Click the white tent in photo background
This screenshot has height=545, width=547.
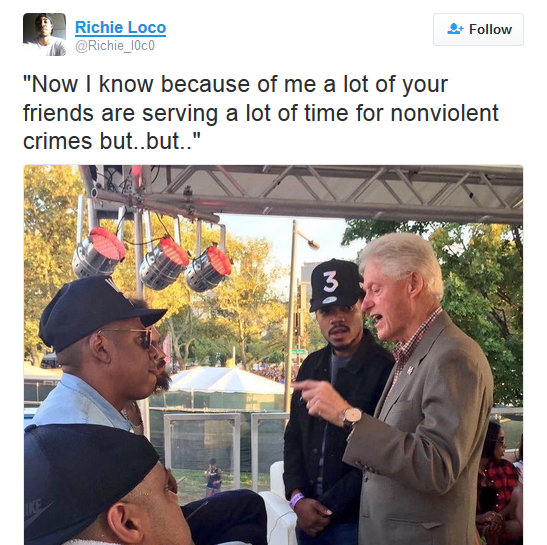click(227, 380)
